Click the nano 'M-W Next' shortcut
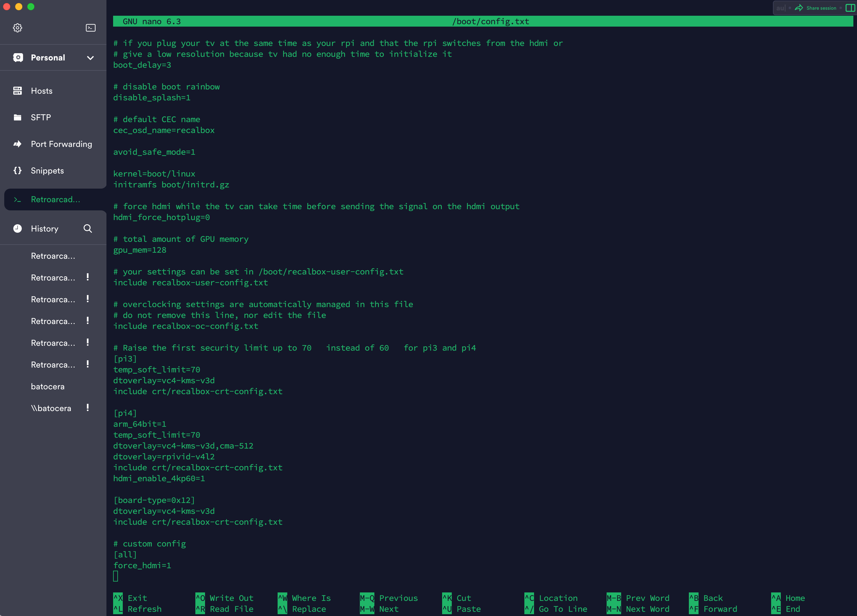 pos(380,609)
